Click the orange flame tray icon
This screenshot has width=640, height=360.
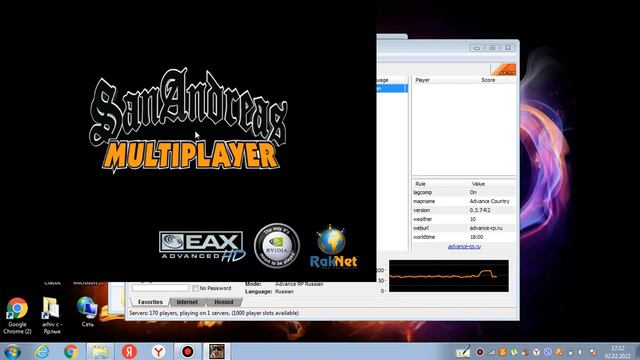559,352
